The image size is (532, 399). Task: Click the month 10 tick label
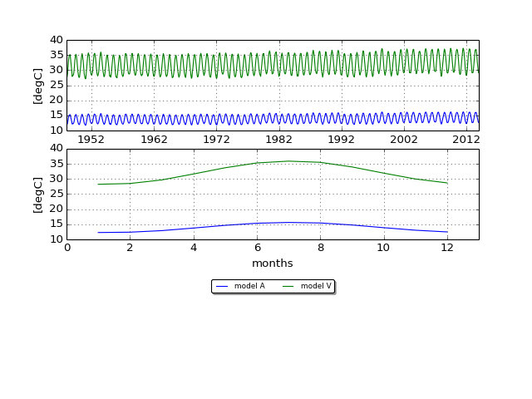383,248
